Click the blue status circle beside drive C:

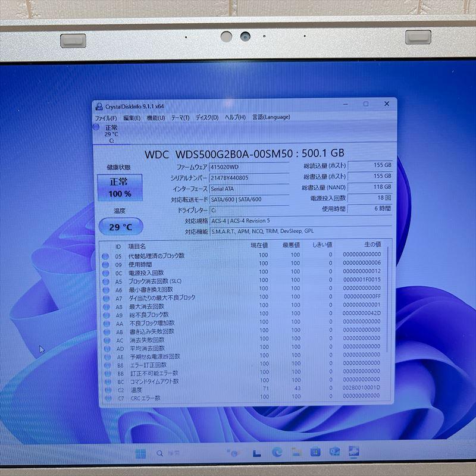point(96,127)
